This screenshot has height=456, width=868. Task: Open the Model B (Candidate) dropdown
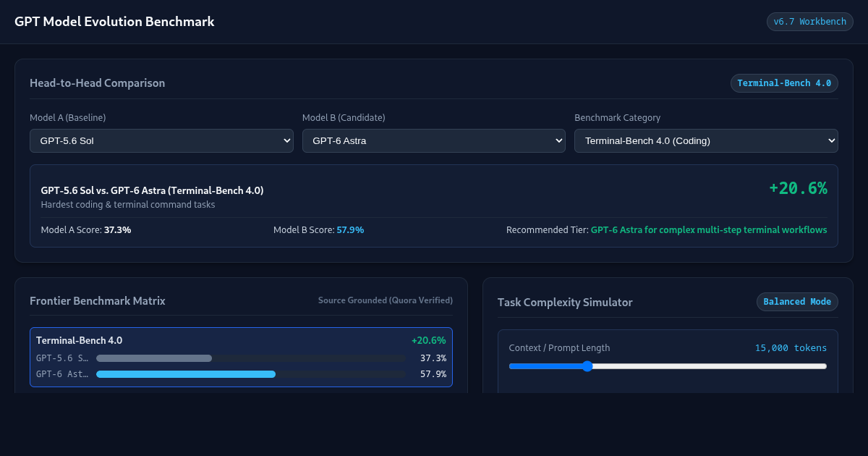434,140
